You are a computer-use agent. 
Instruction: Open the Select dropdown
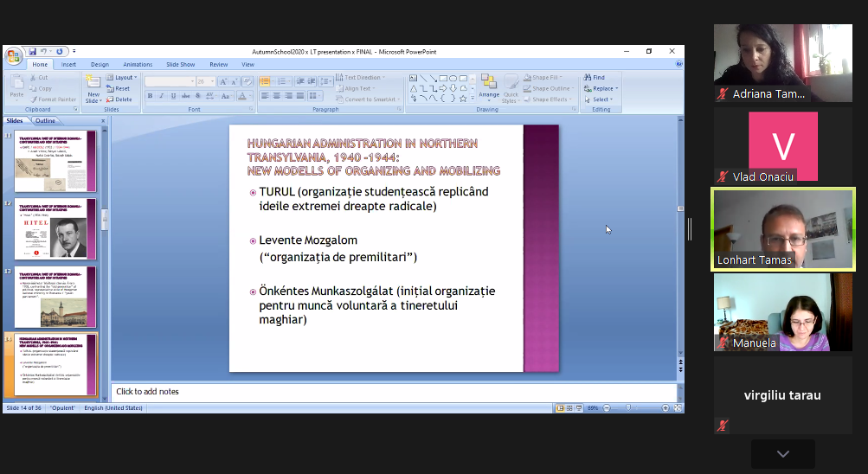click(x=598, y=99)
